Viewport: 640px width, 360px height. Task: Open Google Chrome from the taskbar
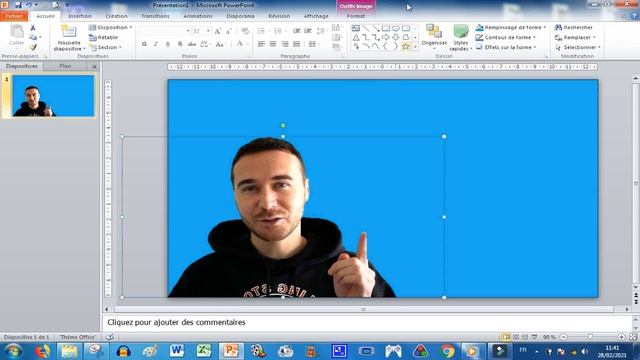[x=447, y=351]
